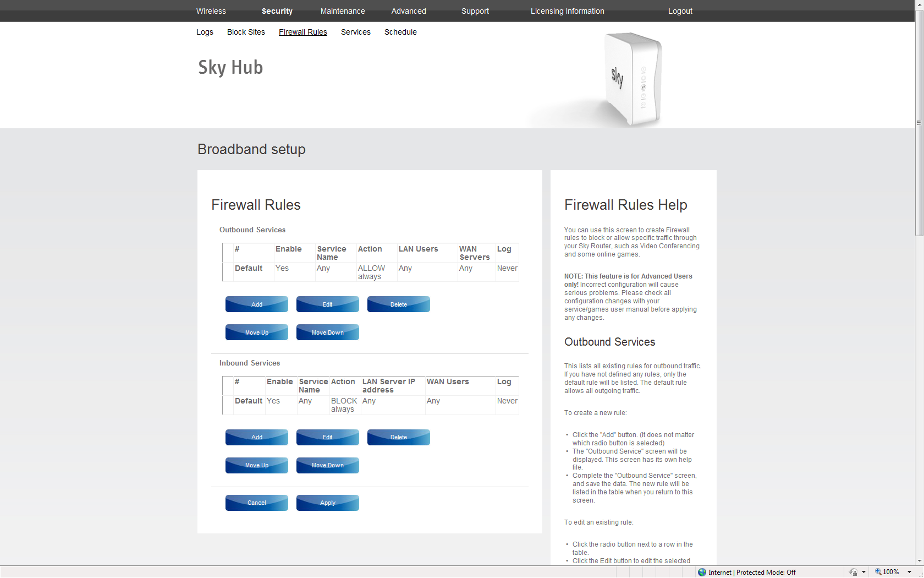Click Move Up under Outbound Services

[257, 332]
